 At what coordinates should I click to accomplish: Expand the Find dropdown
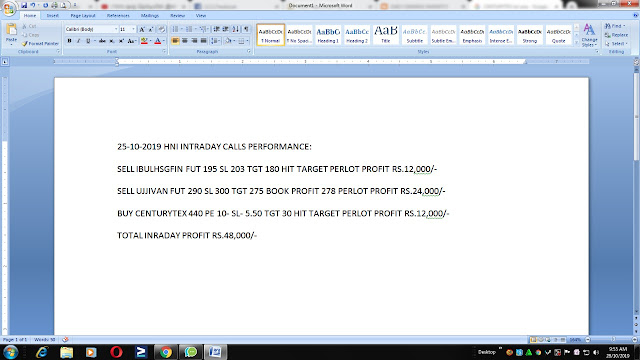624,26
